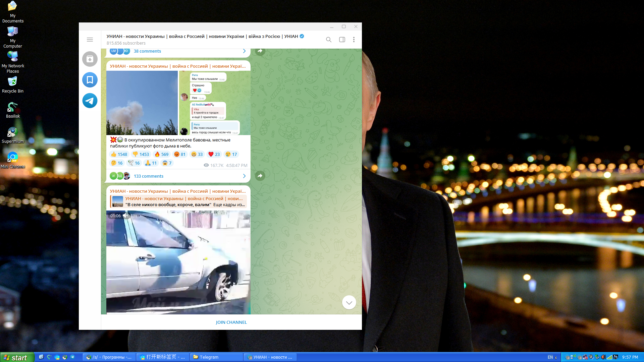Open the Windows start menu

[x=17, y=357]
